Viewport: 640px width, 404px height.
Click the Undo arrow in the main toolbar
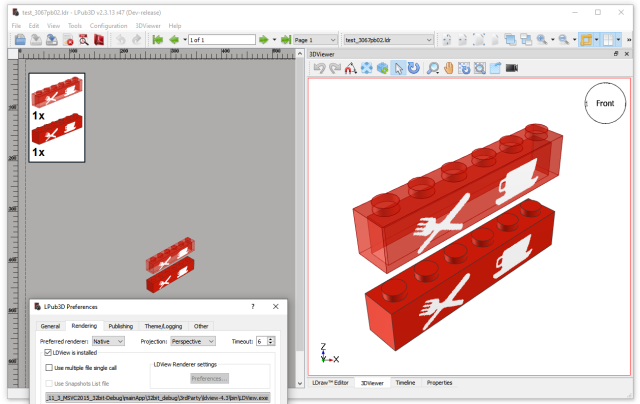(x=121, y=40)
